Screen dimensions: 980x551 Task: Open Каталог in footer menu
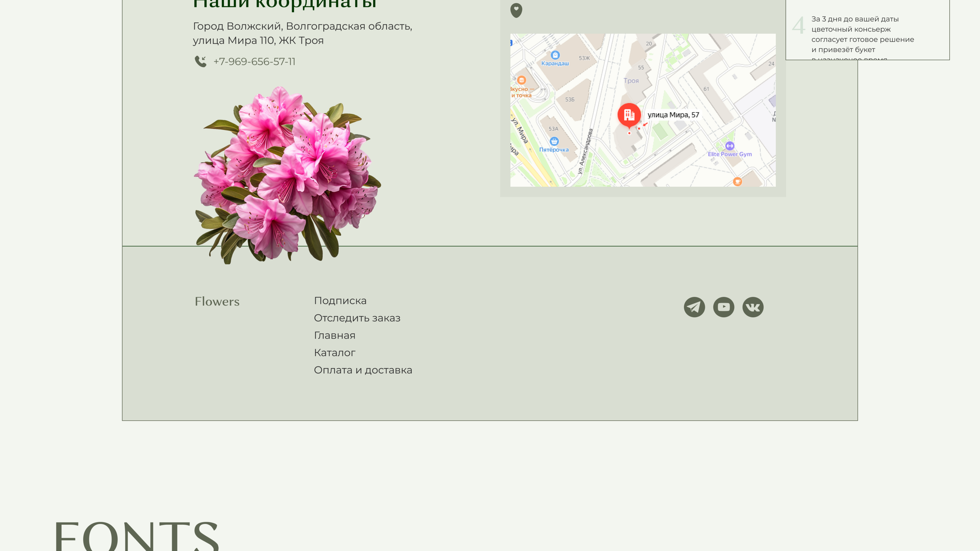pyautogui.click(x=334, y=353)
